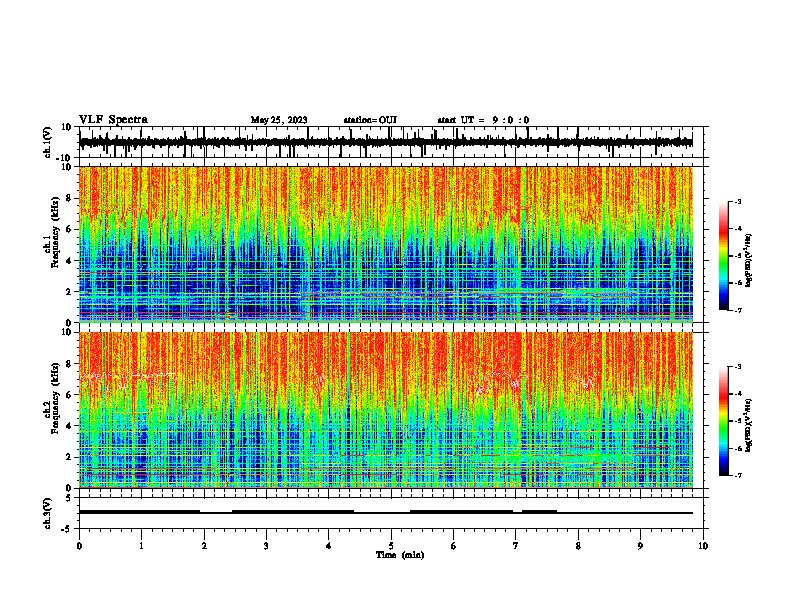
Task: Click the ch.1 voltage waveform trace
Action: point(386,142)
